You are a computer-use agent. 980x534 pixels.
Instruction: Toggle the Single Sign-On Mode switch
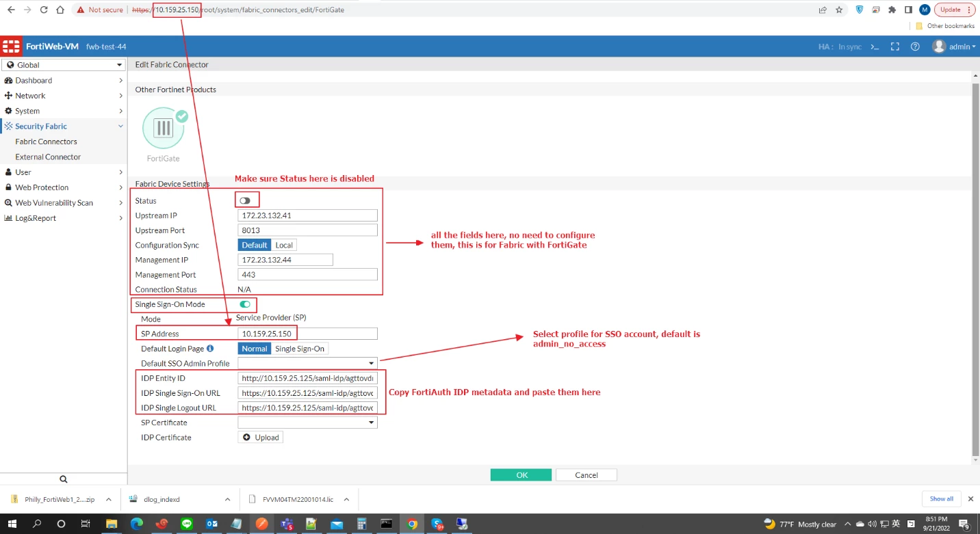[x=245, y=304]
